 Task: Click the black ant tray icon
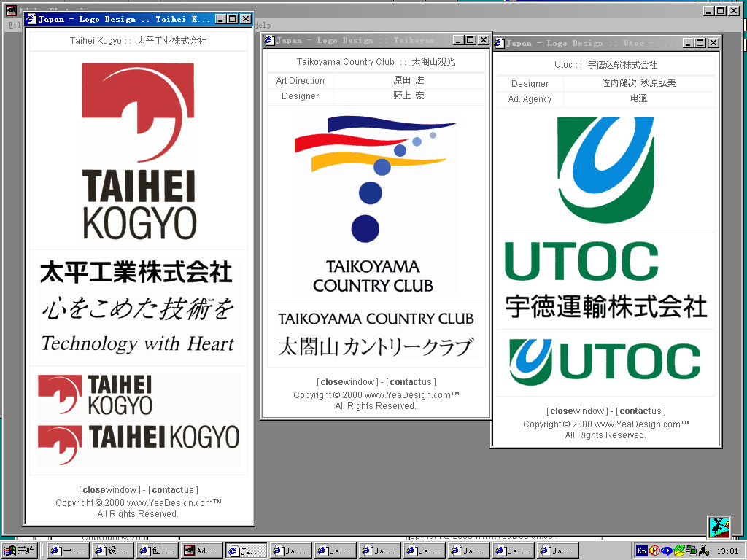pos(704,551)
